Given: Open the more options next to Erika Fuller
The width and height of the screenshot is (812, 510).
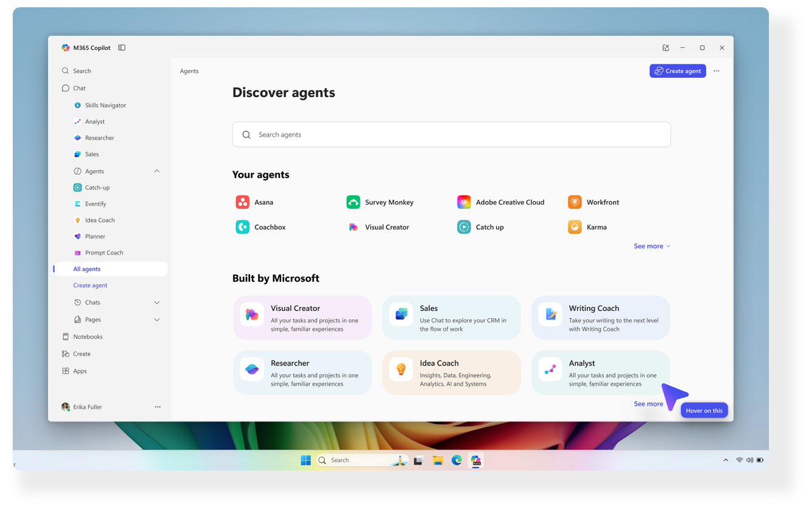Looking at the screenshot, I should [x=158, y=407].
